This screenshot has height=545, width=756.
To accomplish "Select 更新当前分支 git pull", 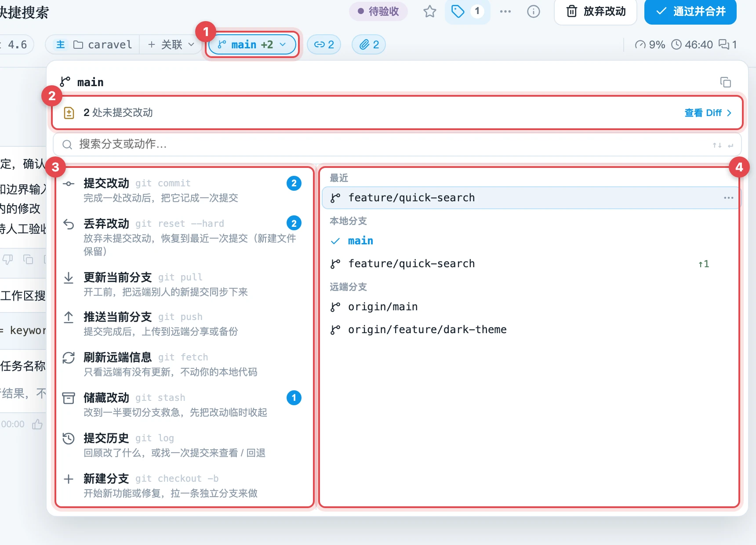I will (184, 284).
